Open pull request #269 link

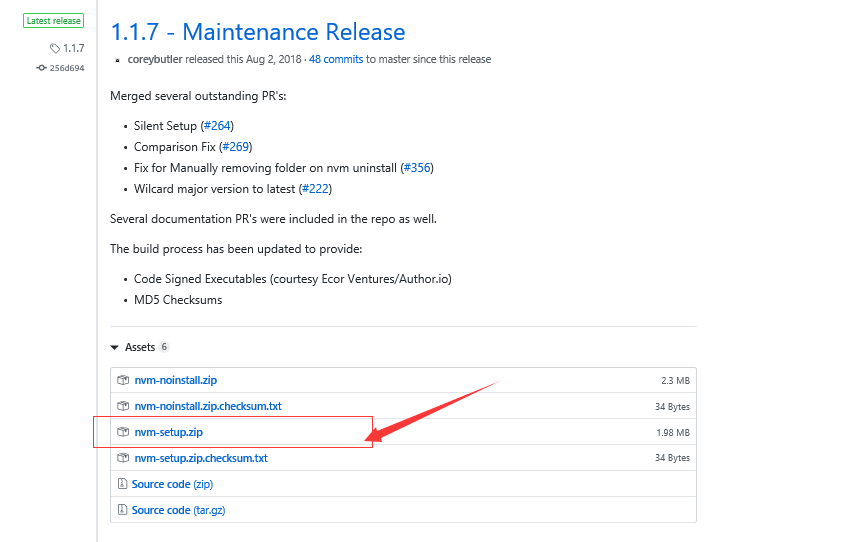click(236, 146)
